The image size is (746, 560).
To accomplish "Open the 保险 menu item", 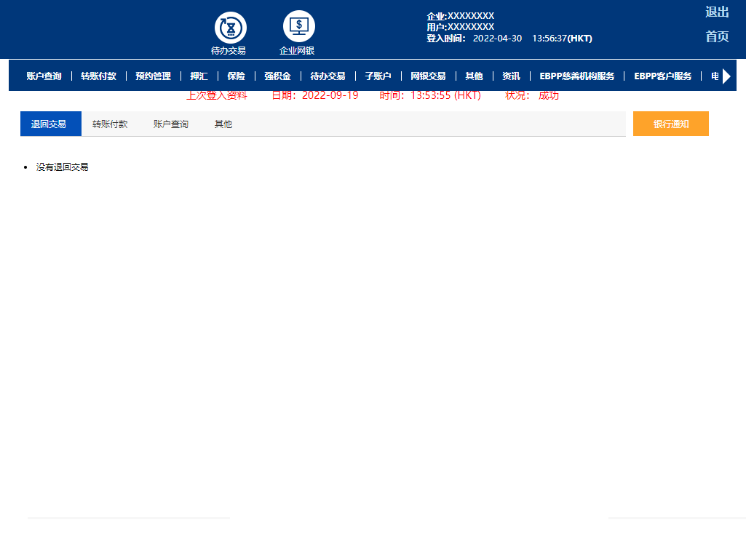I will point(236,76).
